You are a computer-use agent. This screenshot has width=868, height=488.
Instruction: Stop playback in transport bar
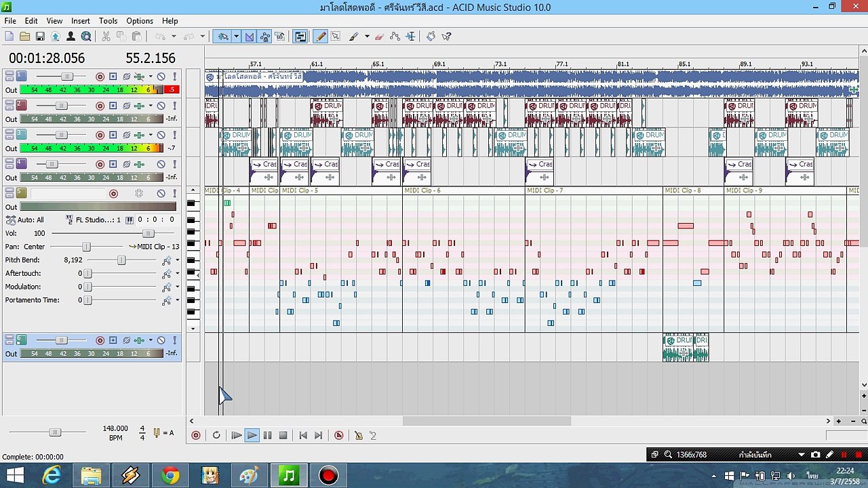[x=283, y=435]
